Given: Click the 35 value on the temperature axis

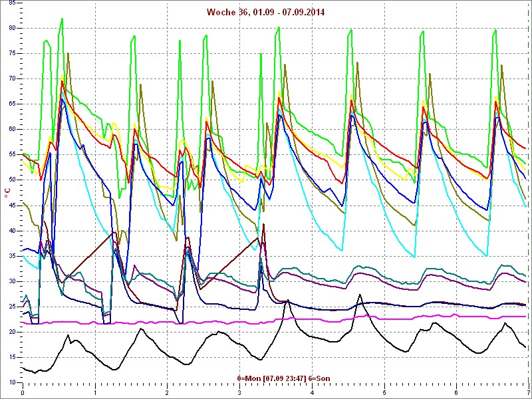Looking at the screenshot, I should coord(11,256).
